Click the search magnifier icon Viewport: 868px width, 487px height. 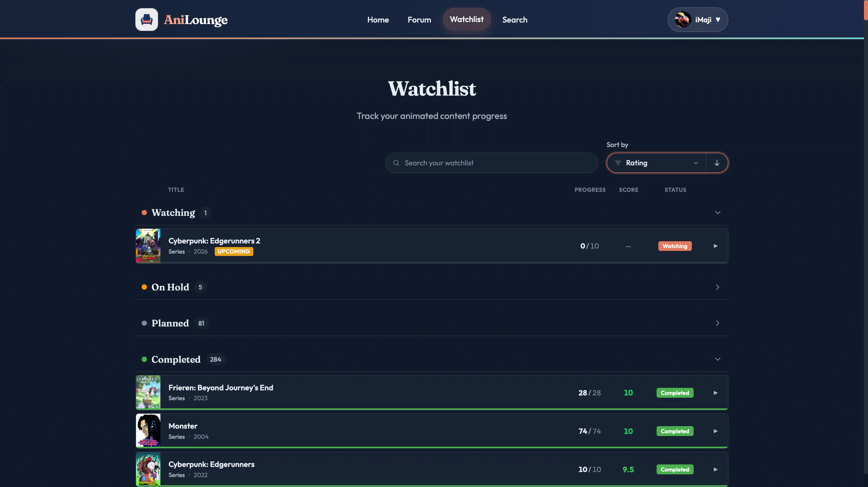[396, 163]
